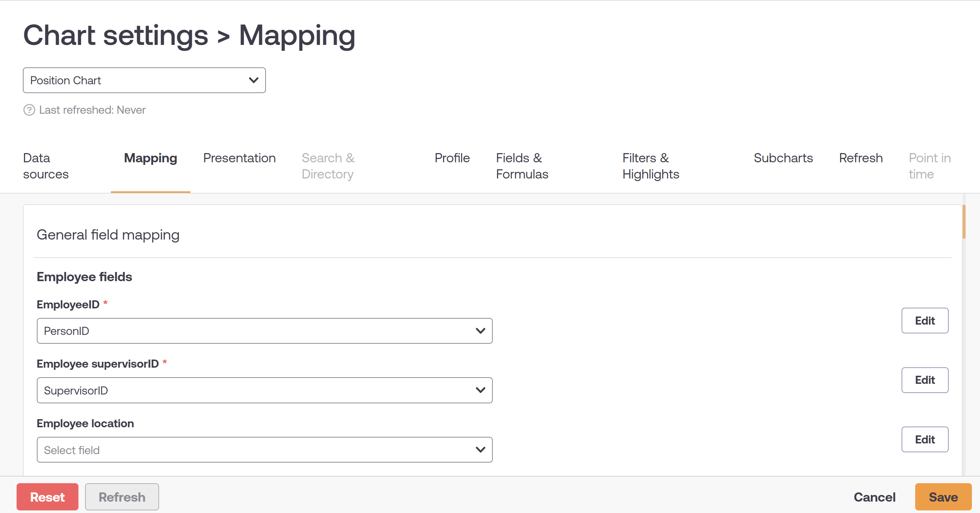Image resolution: width=980 pixels, height=513 pixels.
Task: Switch to the Fields & Formulas tab
Action: (522, 166)
